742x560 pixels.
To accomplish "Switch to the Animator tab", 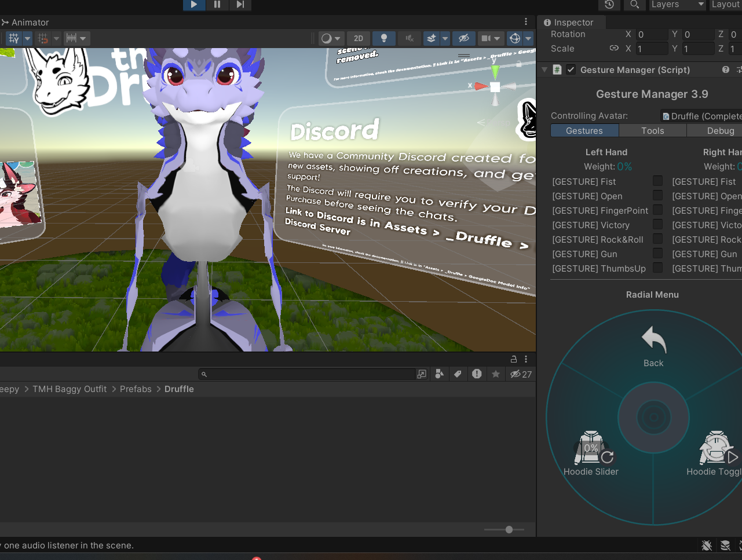I will tap(25, 23).
